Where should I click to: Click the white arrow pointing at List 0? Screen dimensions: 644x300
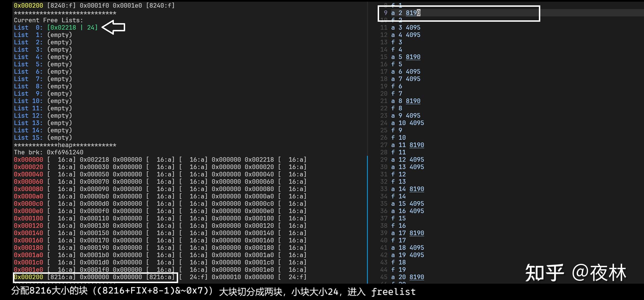113,27
